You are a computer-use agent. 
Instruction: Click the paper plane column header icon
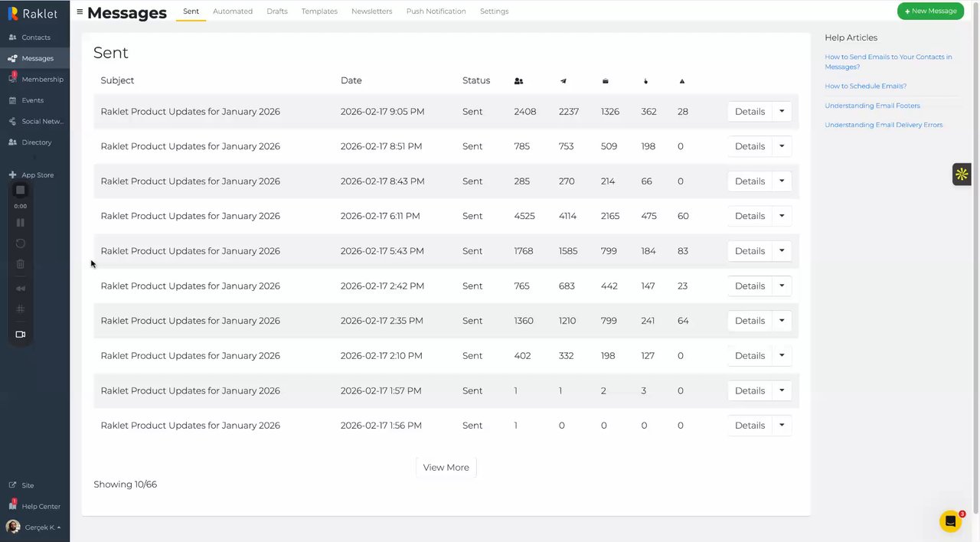tap(563, 80)
